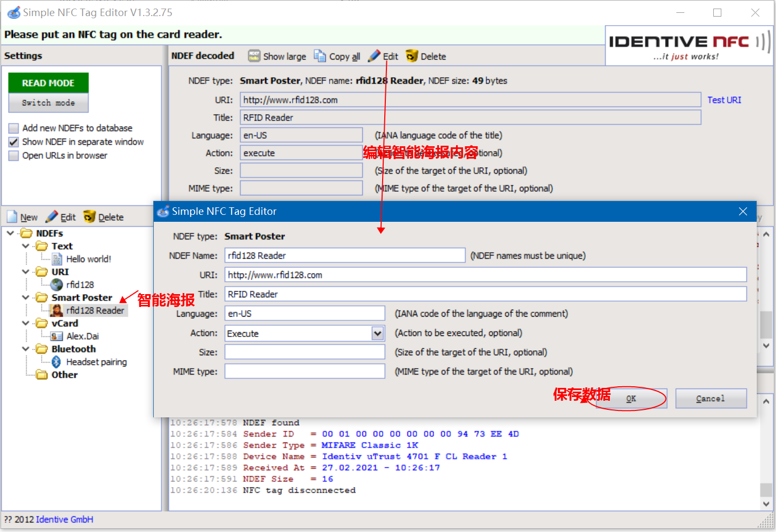Click the pencil icon of top Edit
This screenshot has width=776, height=532.
click(374, 56)
